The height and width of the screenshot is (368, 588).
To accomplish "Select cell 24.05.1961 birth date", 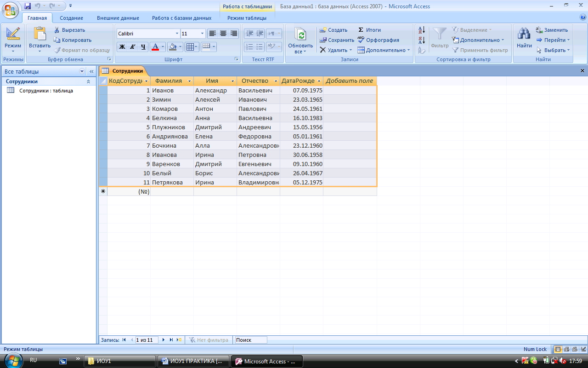I will click(301, 109).
